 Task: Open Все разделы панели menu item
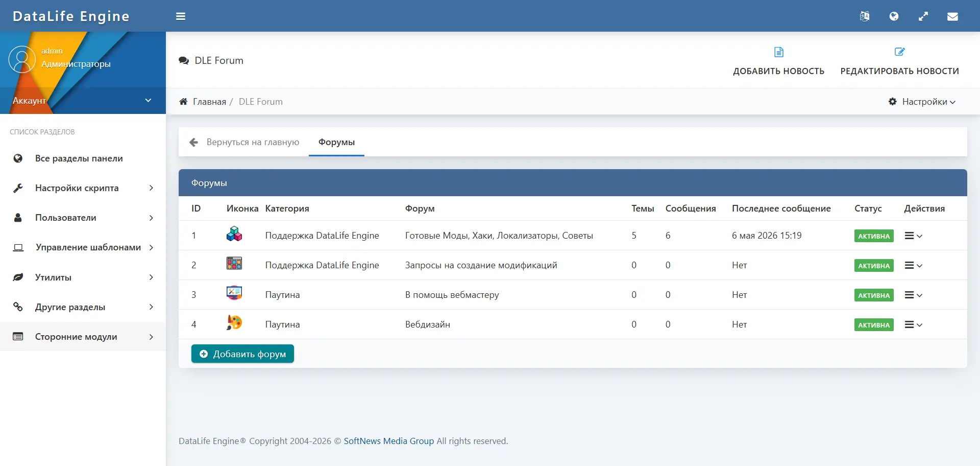[83, 158]
